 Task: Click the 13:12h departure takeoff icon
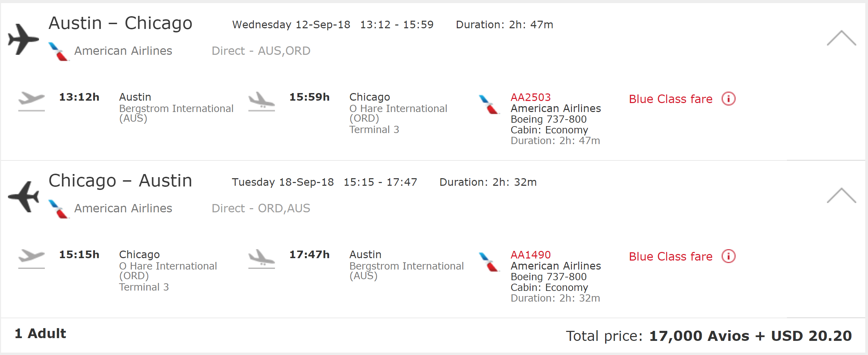(31, 101)
